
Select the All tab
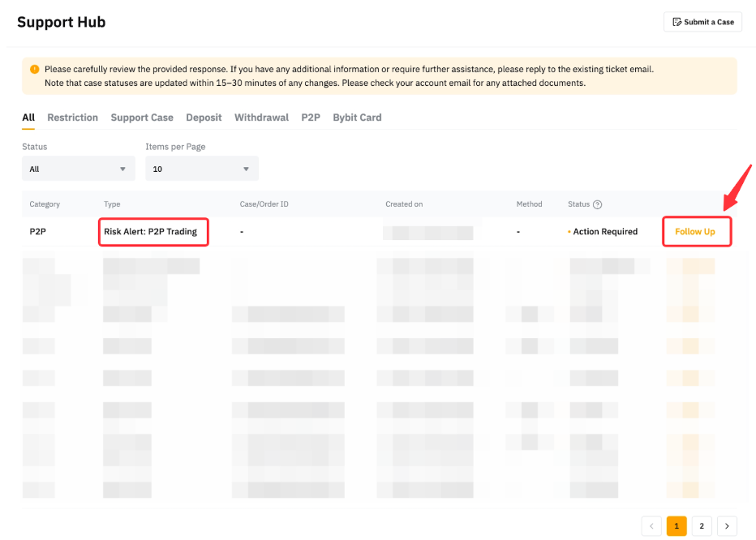(28, 118)
